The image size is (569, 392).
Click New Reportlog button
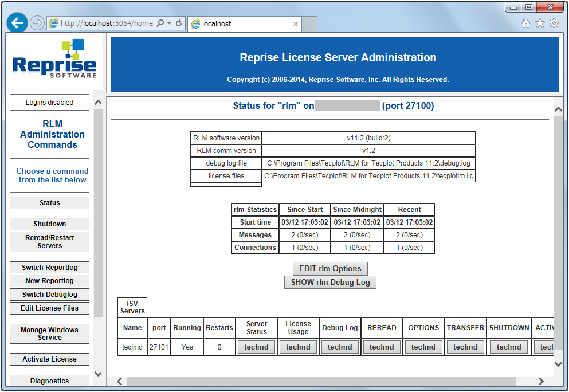[49, 281]
